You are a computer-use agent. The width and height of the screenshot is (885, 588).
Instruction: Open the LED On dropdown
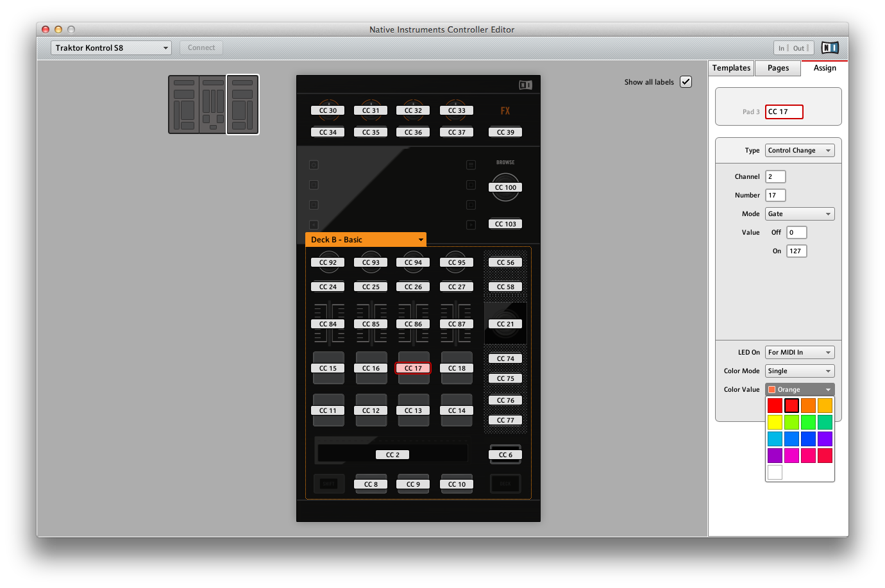[x=800, y=352]
